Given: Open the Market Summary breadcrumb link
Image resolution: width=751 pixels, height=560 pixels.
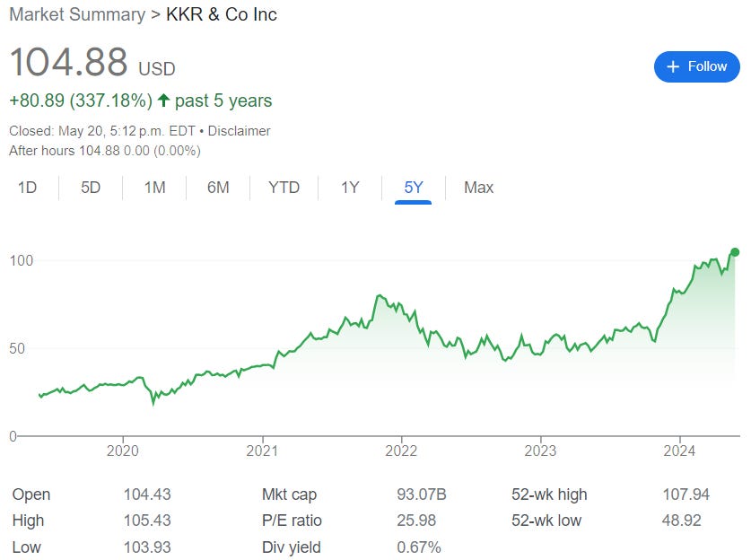Looking at the screenshot, I should tap(77, 14).
